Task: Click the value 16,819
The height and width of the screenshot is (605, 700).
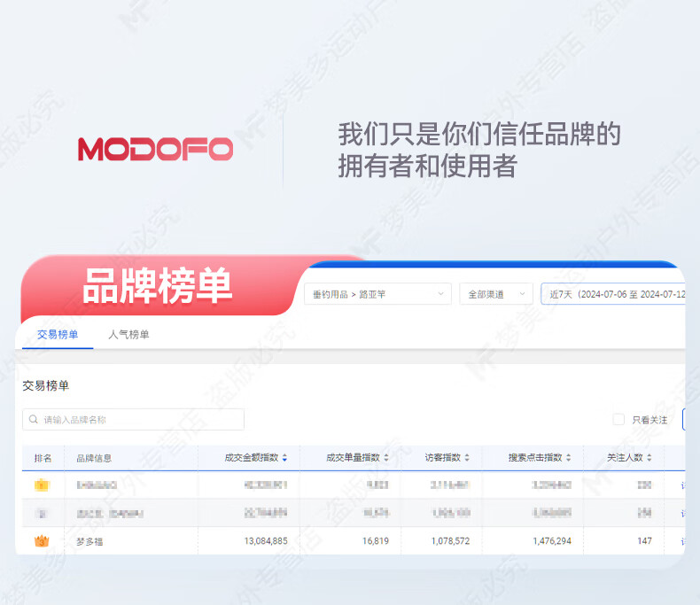Action: [x=376, y=541]
